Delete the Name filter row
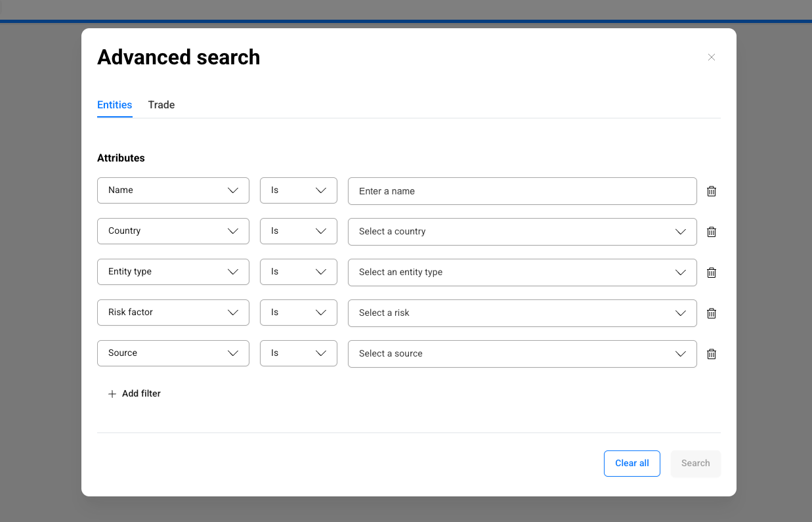 (x=711, y=191)
